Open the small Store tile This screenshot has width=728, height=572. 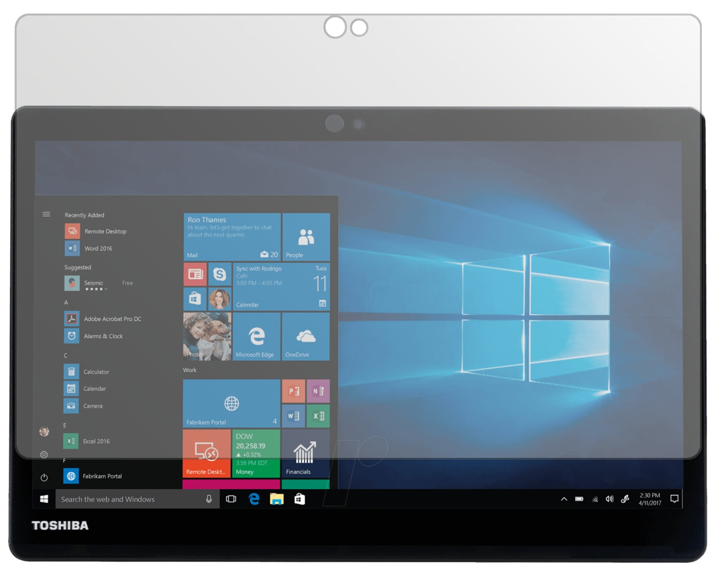point(195,299)
